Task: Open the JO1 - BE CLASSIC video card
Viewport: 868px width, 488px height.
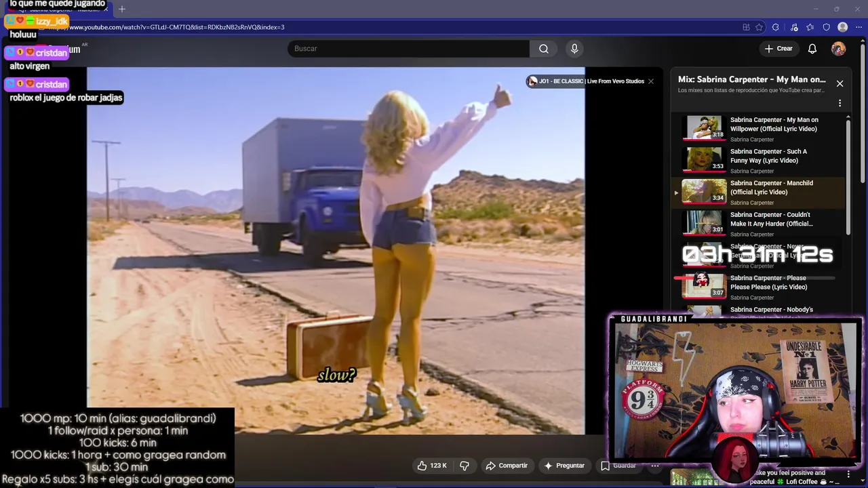Action: pyautogui.click(x=586, y=81)
